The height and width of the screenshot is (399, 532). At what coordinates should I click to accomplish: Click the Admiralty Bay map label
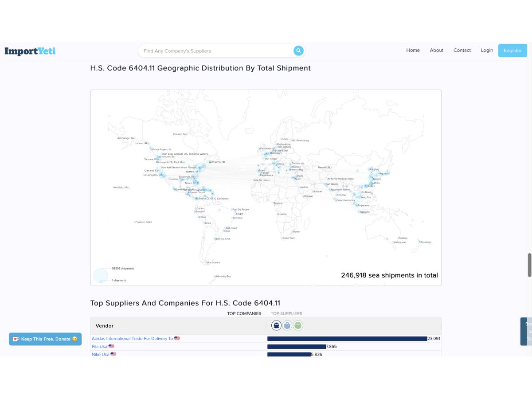223,276
